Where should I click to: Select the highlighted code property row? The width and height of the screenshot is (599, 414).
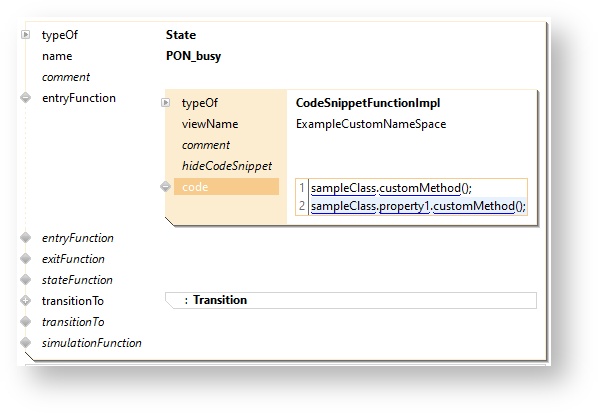click(226, 187)
